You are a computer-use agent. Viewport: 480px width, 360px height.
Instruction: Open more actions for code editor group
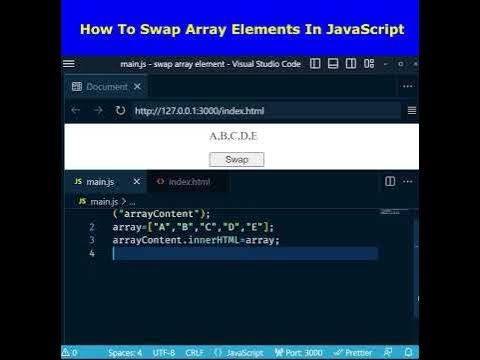point(408,181)
